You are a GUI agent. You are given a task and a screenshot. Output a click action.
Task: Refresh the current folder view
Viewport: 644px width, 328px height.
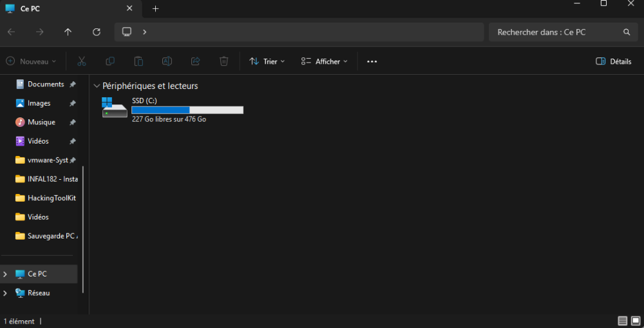(x=97, y=32)
